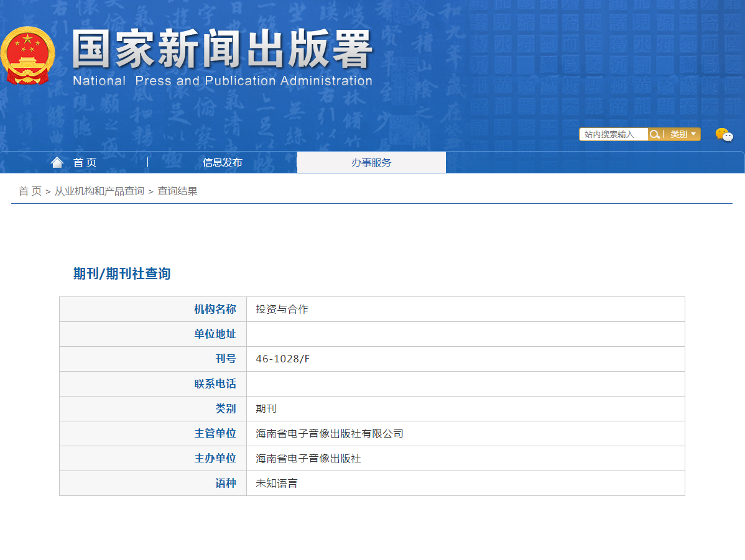Open the WeChat chat bubble icon
745x560 pixels.
coord(724,134)
